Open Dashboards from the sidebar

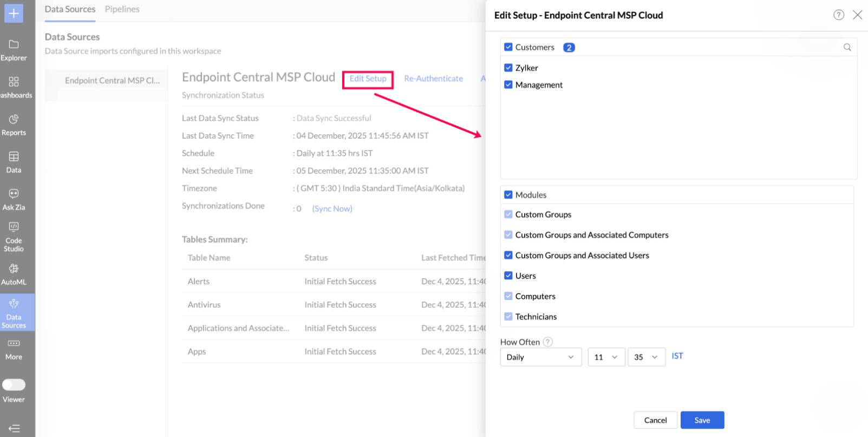point(14,87)
